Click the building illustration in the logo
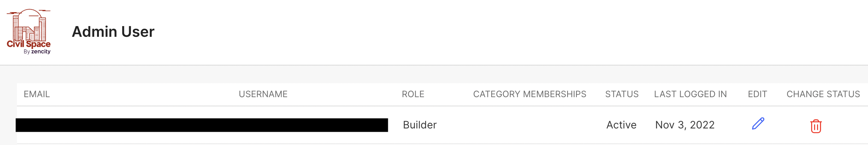The width and height of the screenshot is (868, 145). [x=29, y=25]
